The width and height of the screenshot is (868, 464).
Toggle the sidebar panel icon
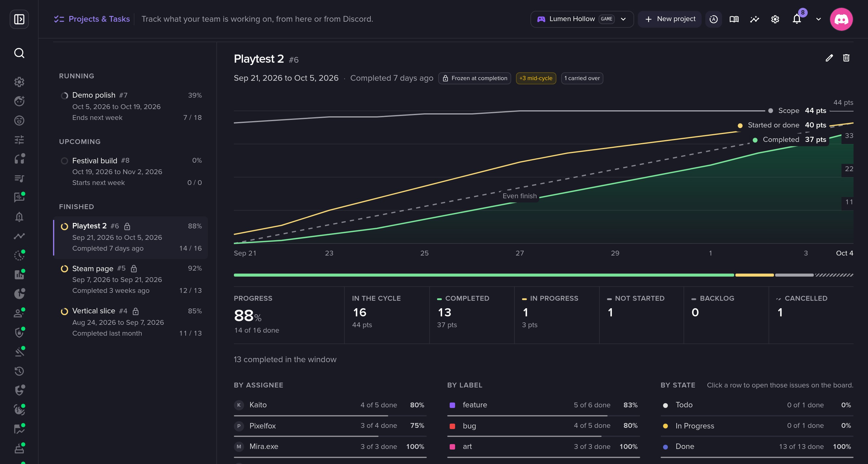(x=19, y=19)
